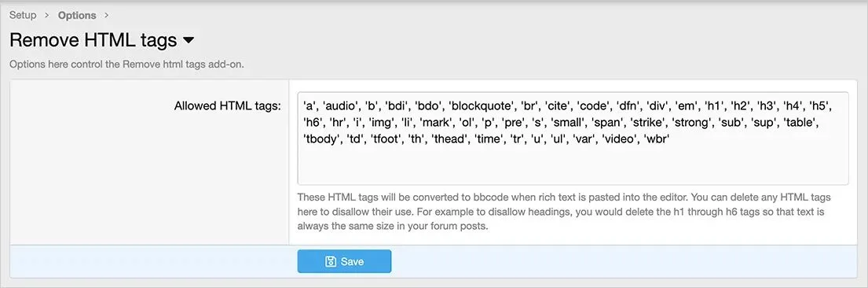
Task: Click the chevron arrow after Options breadcrumb
Action: click(106, 16)
